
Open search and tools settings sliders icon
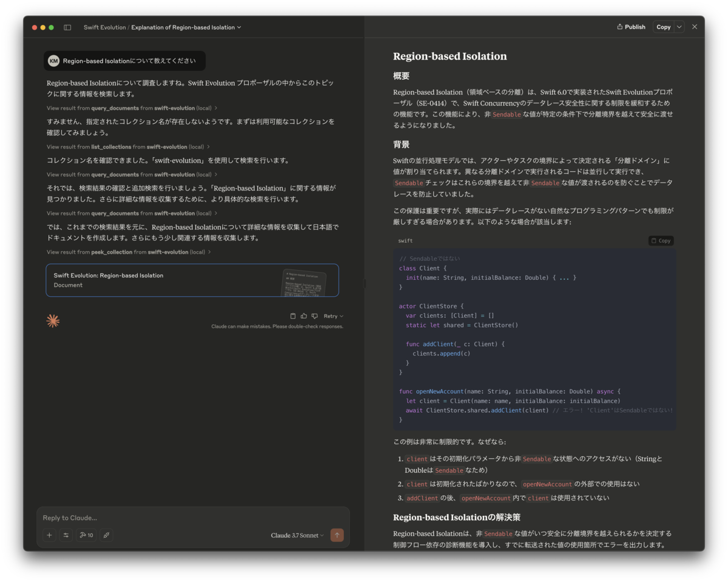point(66,535)
